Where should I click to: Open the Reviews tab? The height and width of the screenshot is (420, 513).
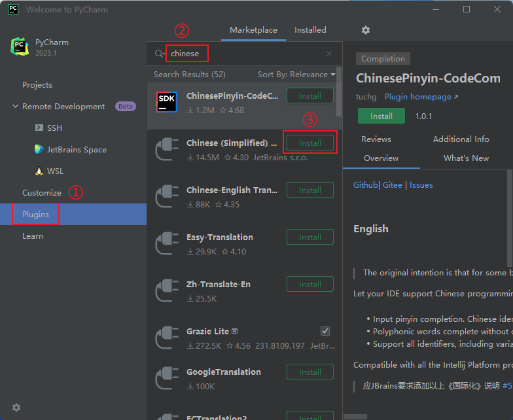(x=376, y=139)
